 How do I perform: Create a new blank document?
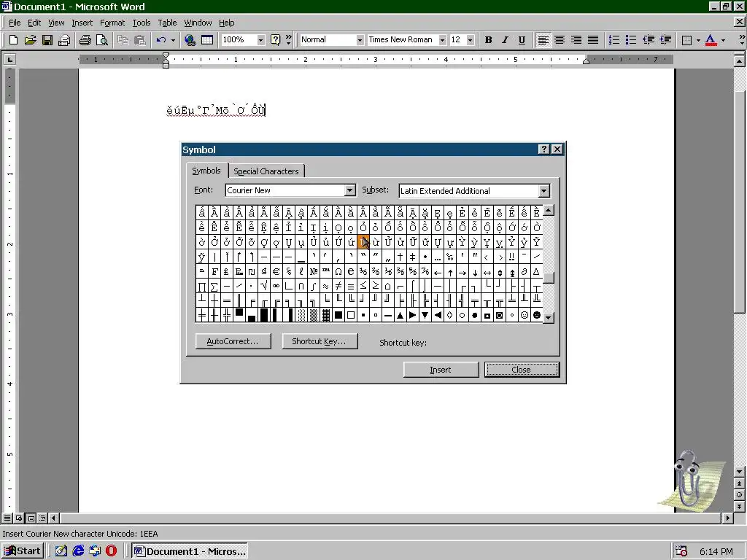coord(13,40)
